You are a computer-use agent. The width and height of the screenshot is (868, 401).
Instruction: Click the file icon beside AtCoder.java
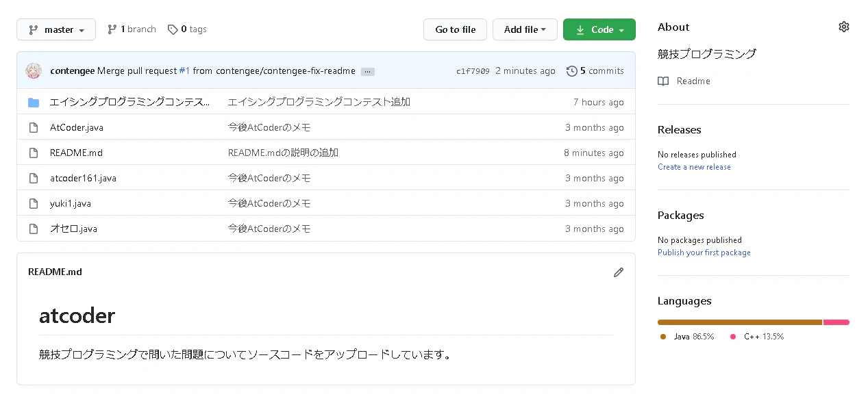coord(34,127)
